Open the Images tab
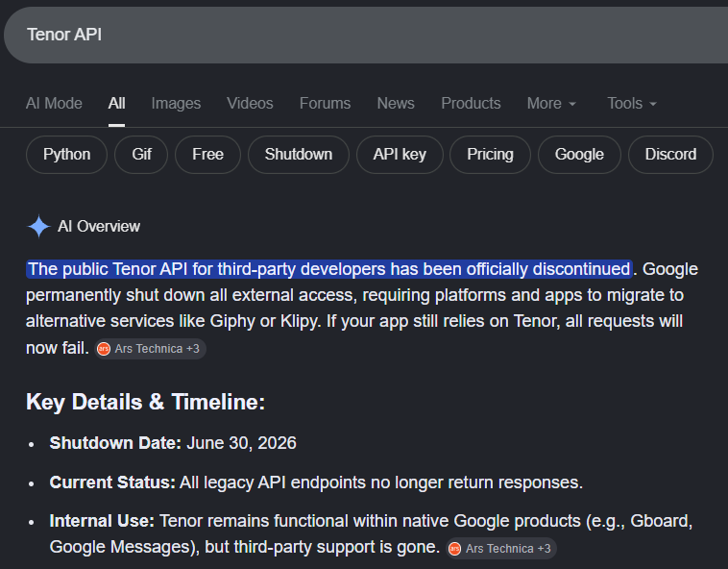Image resolution: width=728 pixels, height=569 pixels. click(176, 103)
